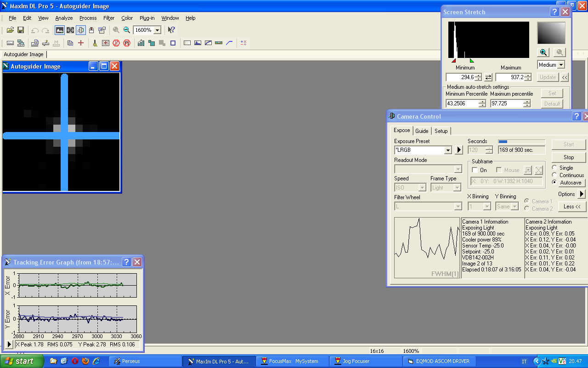Click the Open file toolbar icon
This screenshot has width=588, height=368.
10,30
